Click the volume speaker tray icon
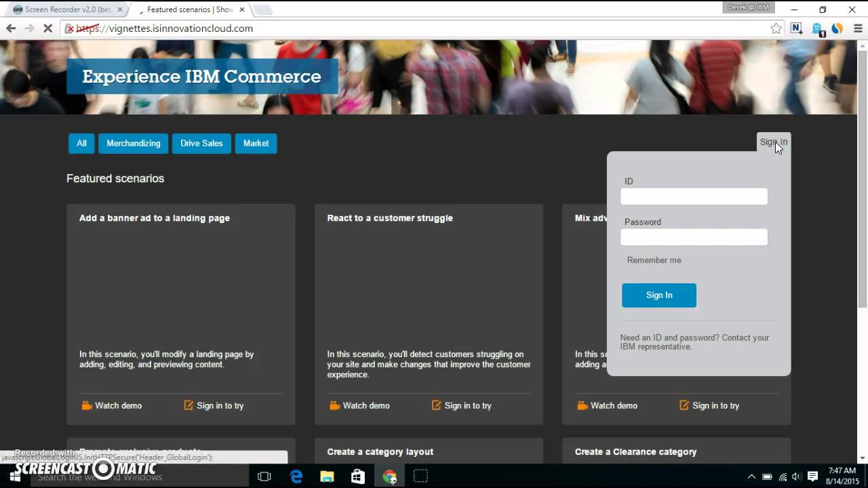The width and height of the screenshot is (868, 488). (796, 476)
